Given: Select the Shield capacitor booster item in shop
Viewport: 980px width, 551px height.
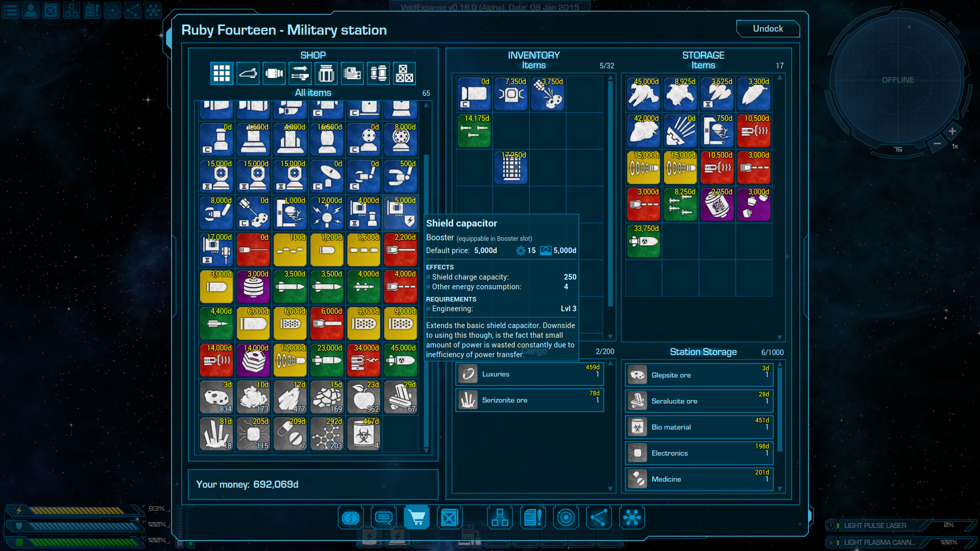Looking at the screenshot, I should tap(401, 213).
